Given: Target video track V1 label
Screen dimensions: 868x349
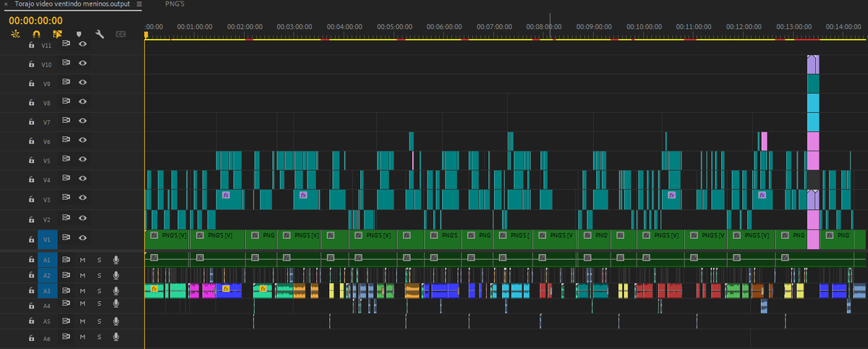Looking at the screenshot, I should (47, 238).
